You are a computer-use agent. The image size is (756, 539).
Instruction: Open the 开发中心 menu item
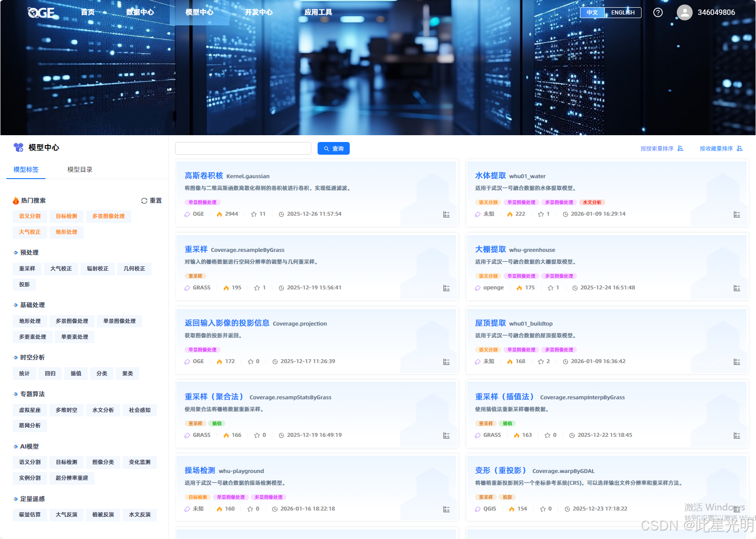[x=259, y=12]
